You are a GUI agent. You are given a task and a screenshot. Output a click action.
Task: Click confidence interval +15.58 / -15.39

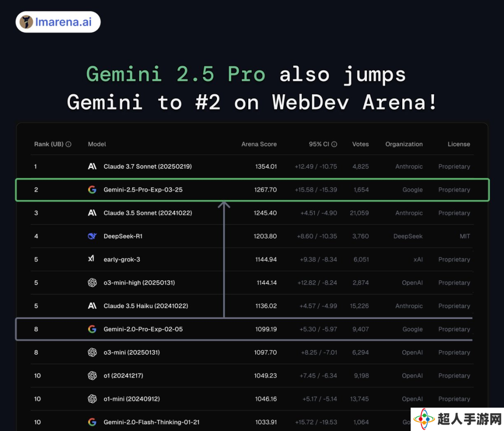click(316, 190)
